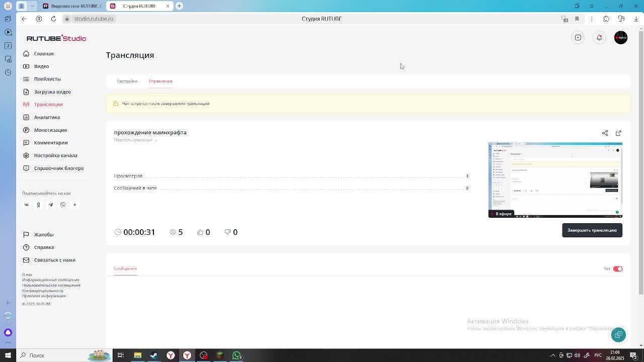Click the studio.rutube.ru address bar
This screenshot has width=644, height=362.
pyautogui.click(x=94, y=19)
